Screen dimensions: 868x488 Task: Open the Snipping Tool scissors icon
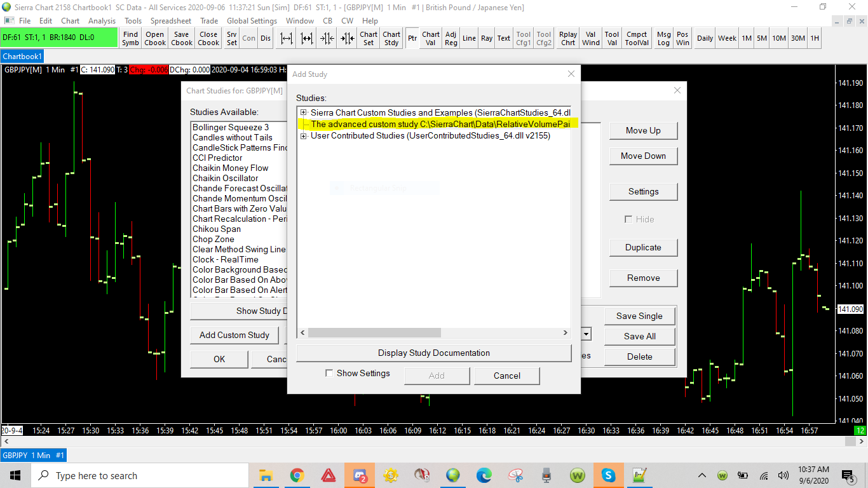[515, 475]
